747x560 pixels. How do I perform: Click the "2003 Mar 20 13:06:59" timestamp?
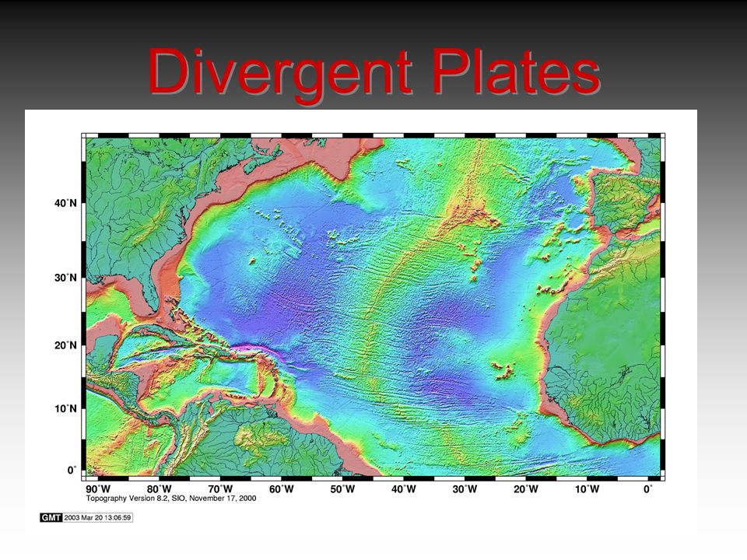point(98,518)
